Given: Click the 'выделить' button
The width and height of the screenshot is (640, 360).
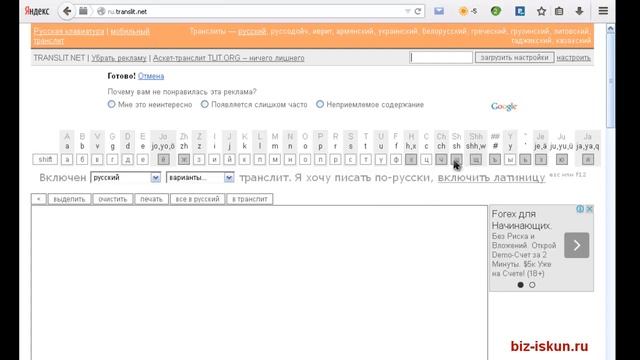Looking at the screenshot, I should 69,199.
